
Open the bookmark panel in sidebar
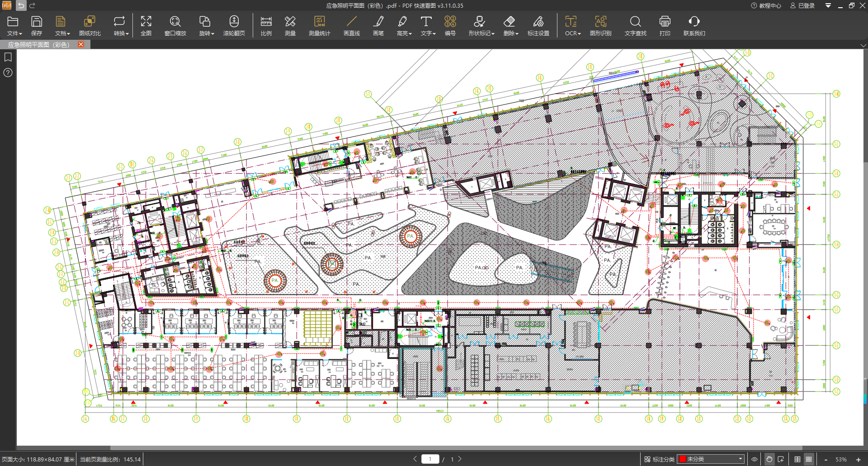pos(8,57)
